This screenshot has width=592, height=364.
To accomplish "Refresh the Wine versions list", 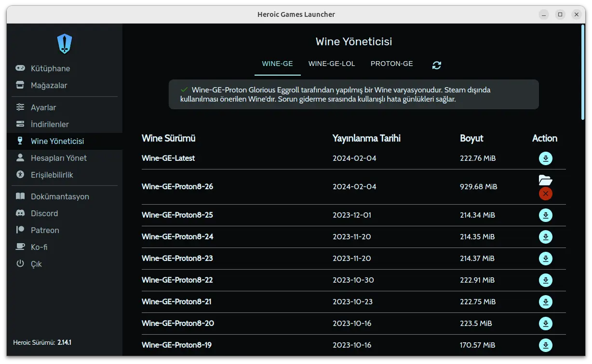I will pyautogui.click(x=437, y=65).
